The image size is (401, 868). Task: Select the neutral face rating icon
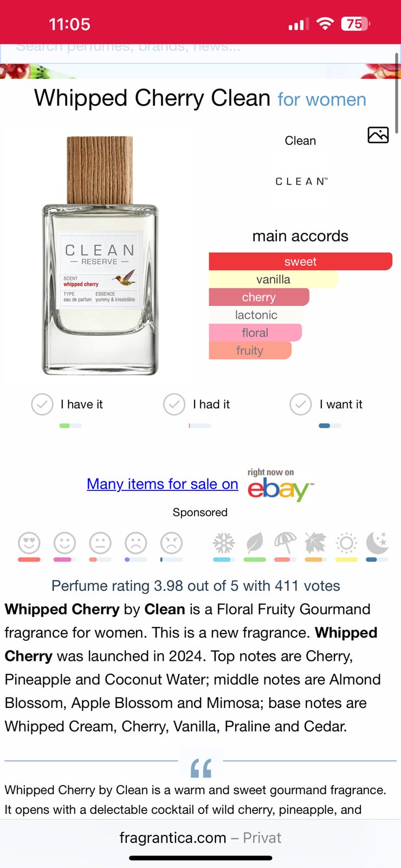point(100,542)
